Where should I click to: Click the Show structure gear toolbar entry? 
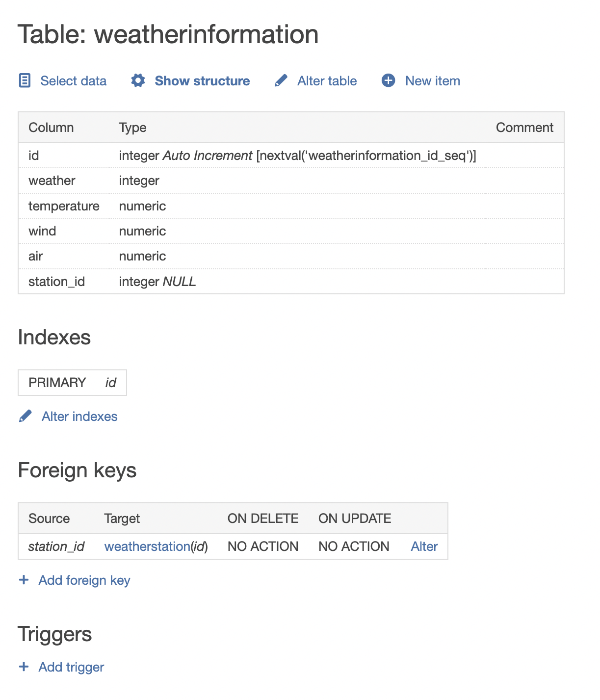(202, 81)
